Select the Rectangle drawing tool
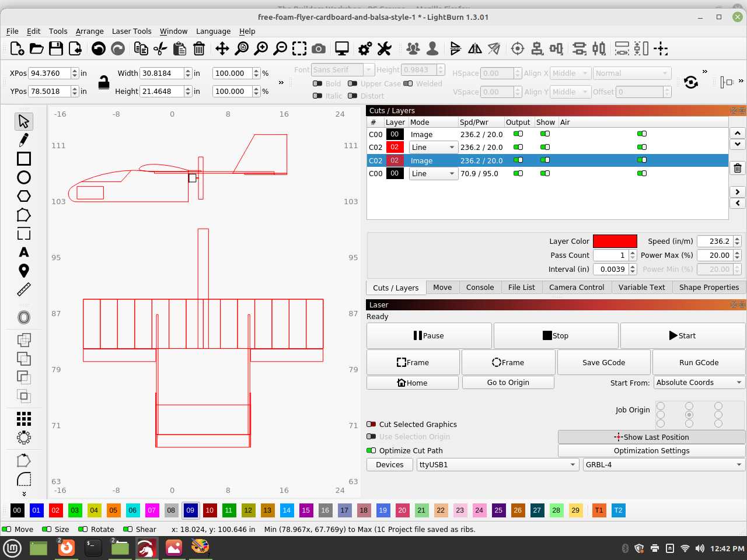 [24, 158]
